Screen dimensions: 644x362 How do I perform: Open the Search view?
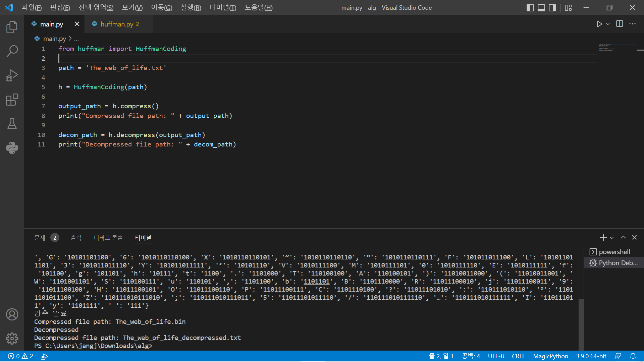pyautogui.click(x=12, y=51)
